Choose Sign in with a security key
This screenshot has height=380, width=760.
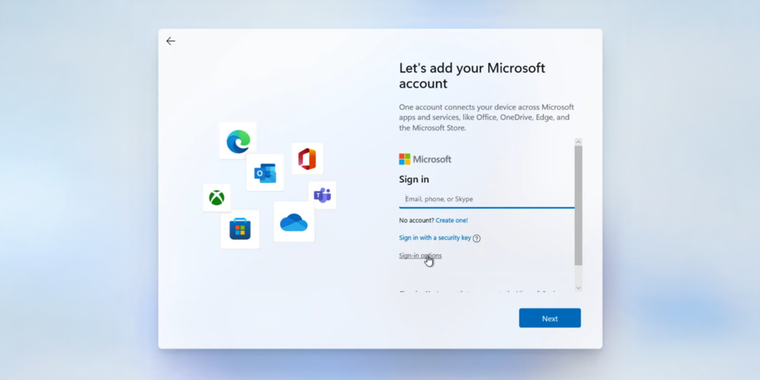[x=435, y=238]
